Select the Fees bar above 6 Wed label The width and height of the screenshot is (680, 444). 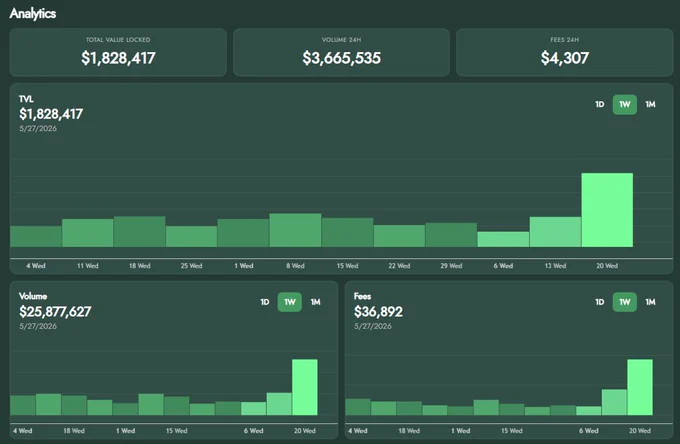588,411
